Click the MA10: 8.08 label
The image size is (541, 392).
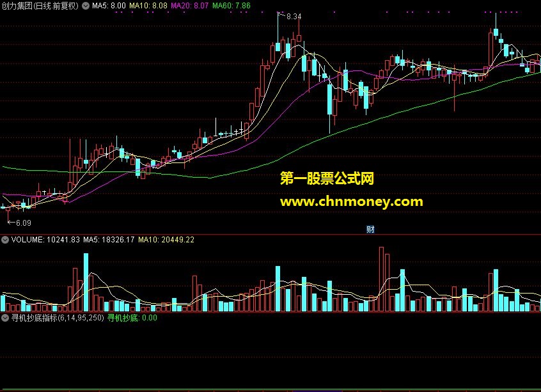[148, 6]
